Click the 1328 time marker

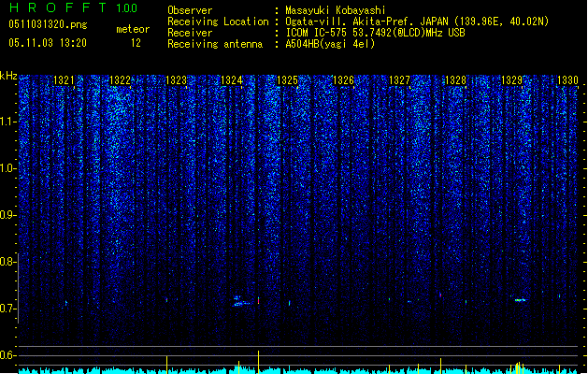(x=455, y=80)
